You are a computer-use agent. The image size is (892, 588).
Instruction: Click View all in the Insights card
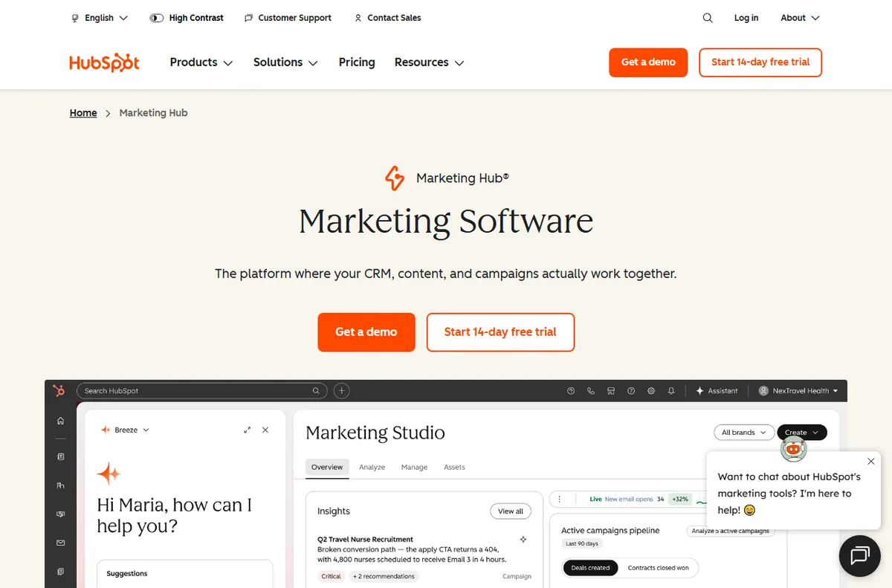click(511, 511)
